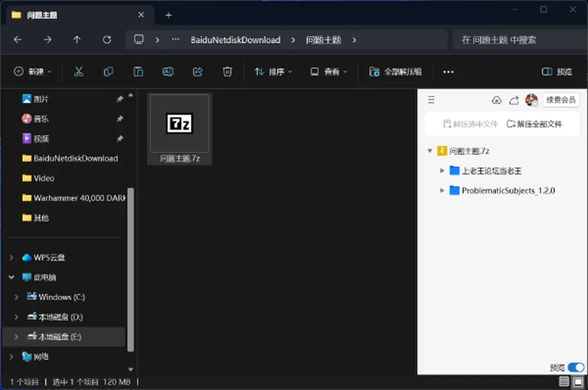Expand the WPS云盘 tree node
The width and height of the screenshot is (588, 390).
click(11, 258)
